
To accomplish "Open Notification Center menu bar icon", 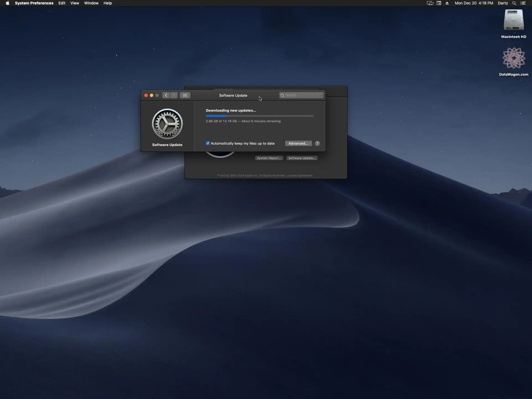I will 523,3.
